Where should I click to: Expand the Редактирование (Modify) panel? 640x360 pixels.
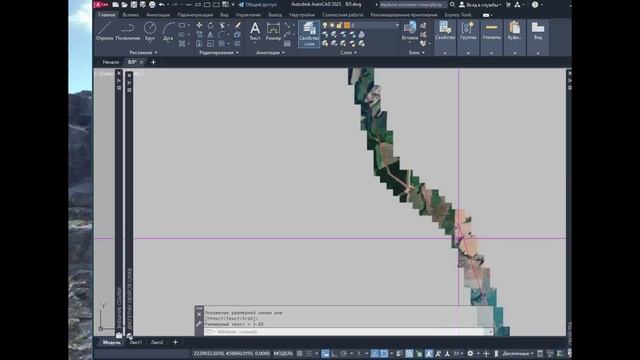pos(219,53)
